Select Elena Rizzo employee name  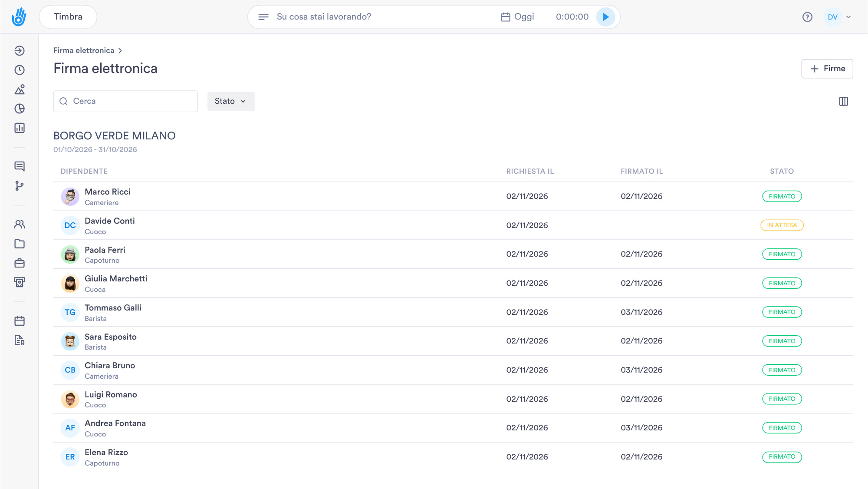click(106, 453)
